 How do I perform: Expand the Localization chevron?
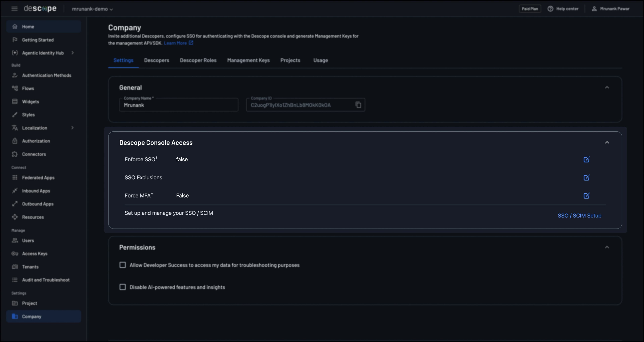(72, 128)
